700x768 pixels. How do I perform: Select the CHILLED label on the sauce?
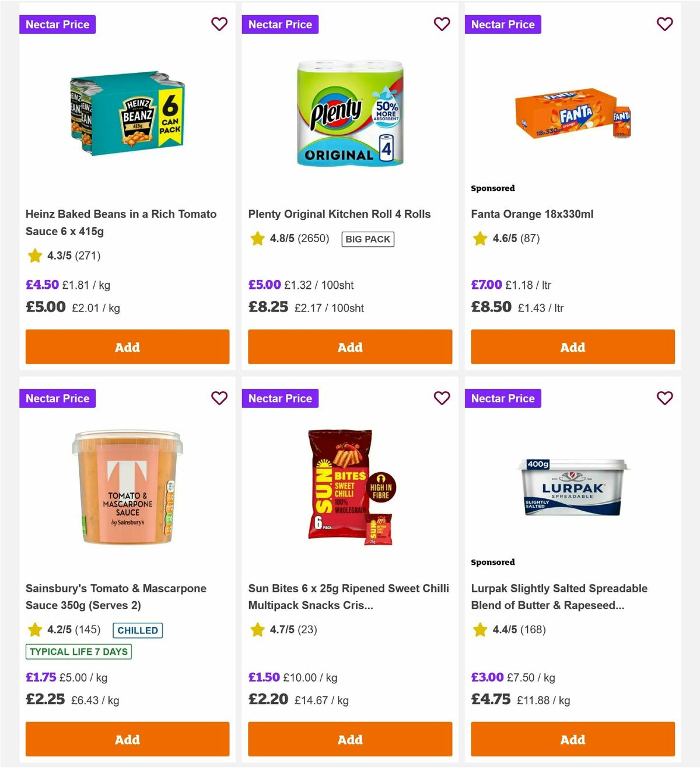(138, 630)
